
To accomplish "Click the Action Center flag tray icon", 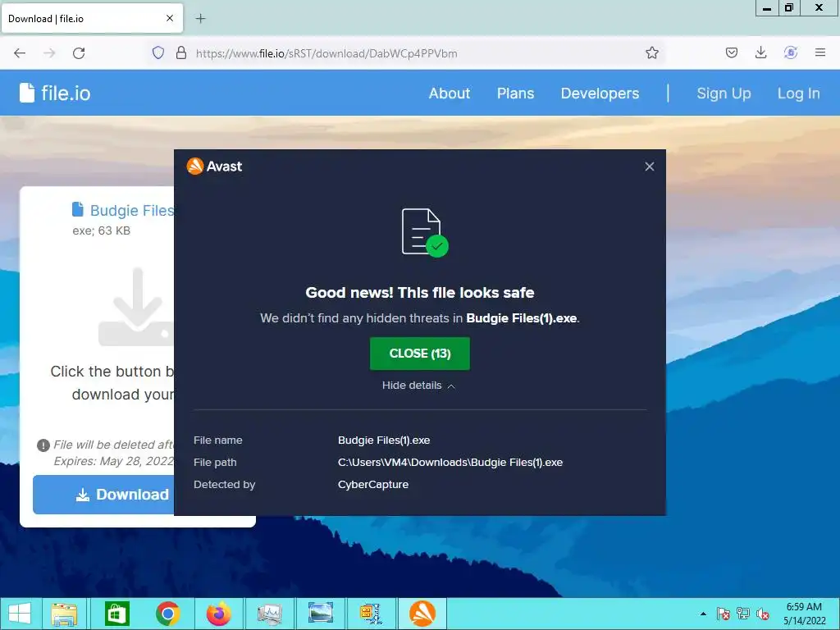I will click(723, 614).
